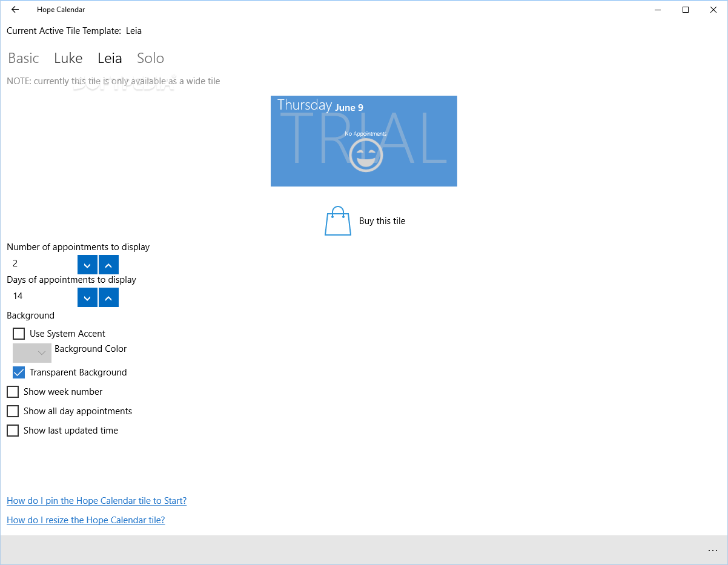728x565 pixels.
Task: Click the Leia tile preview thumbnail
Action: [364, 141]
